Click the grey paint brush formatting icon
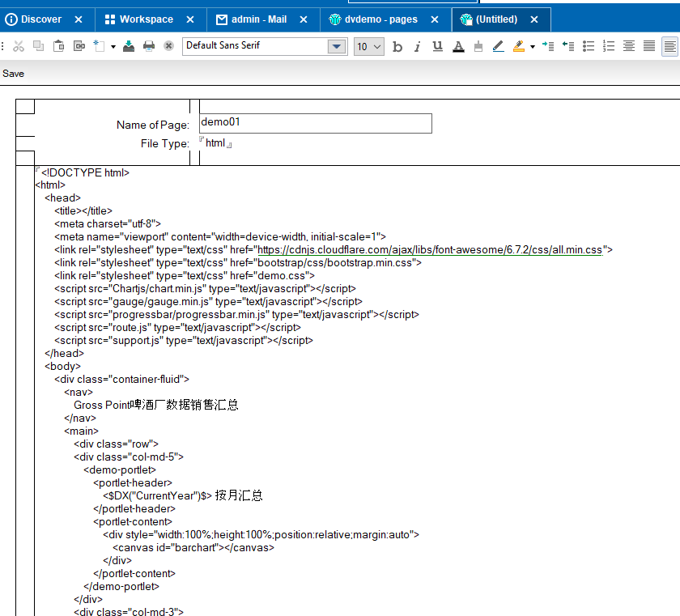Viewport: 680px width, 616px height. coord(478,46)
